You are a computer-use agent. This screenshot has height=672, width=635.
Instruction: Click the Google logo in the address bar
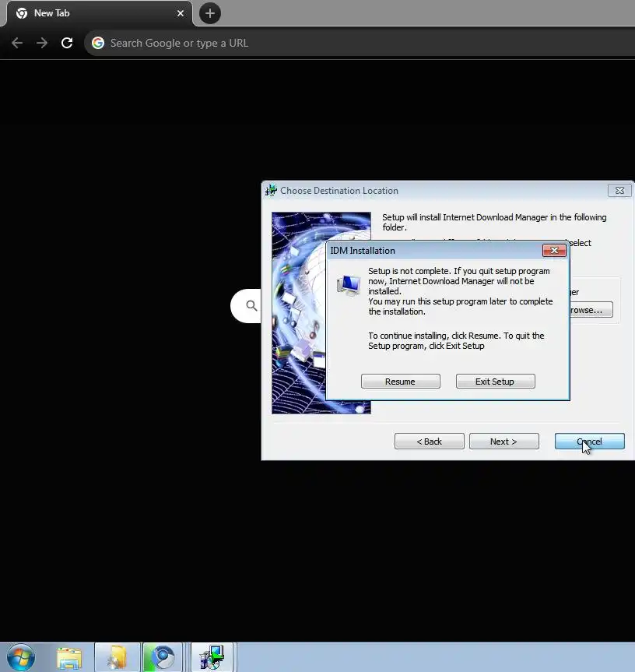(x=98, y=43)
